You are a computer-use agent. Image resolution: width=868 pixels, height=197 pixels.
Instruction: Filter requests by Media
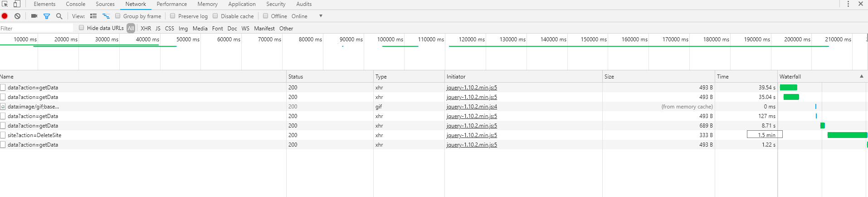200,28
